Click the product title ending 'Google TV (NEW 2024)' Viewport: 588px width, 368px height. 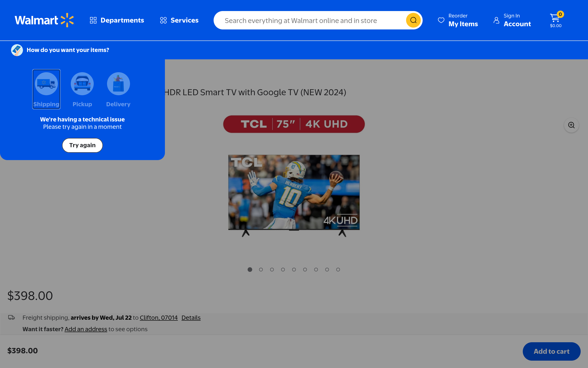point(255,92)
